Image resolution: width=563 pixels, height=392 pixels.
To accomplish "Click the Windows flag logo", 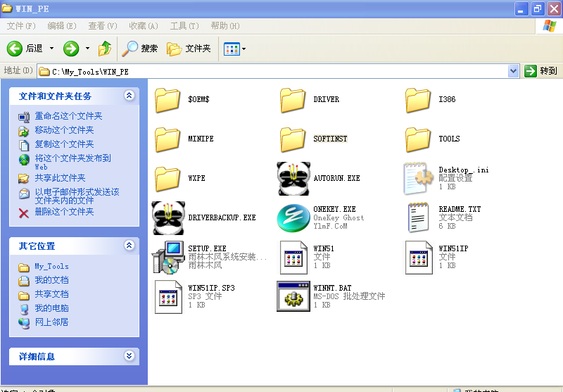I will click(550, 26).
